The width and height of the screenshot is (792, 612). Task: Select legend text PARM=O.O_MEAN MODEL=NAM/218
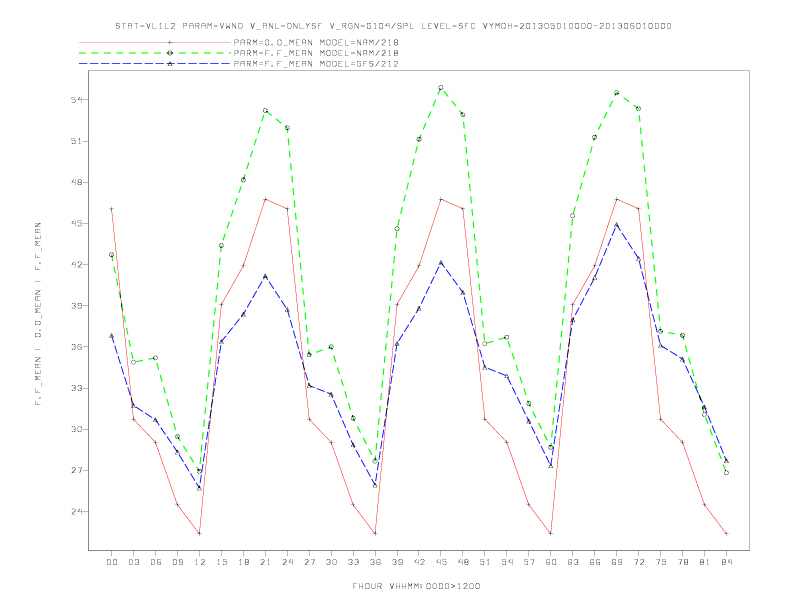point(316,42)
